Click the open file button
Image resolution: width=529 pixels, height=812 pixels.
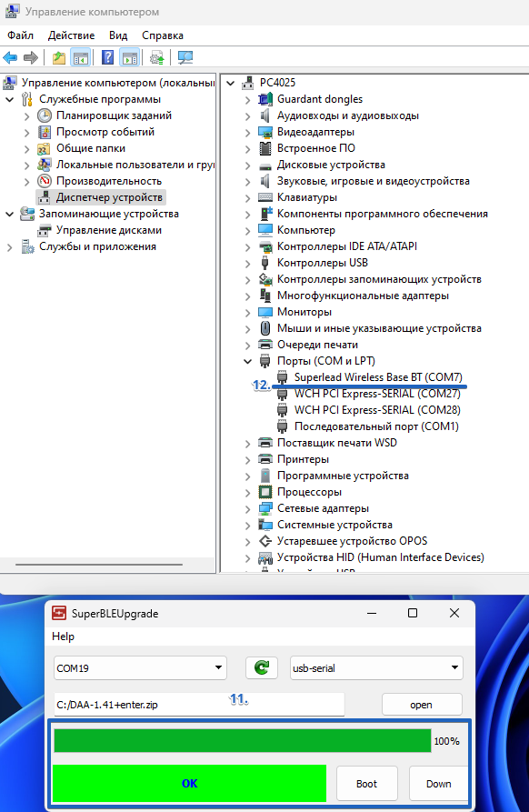(422, 705)
